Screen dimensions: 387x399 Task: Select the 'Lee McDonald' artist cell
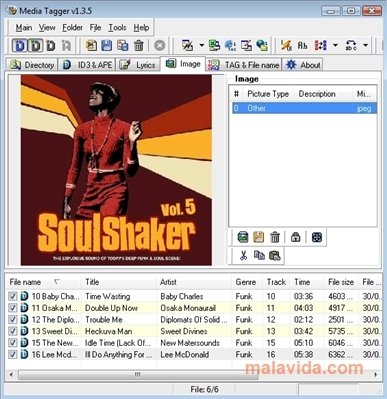tap(185, 355)
